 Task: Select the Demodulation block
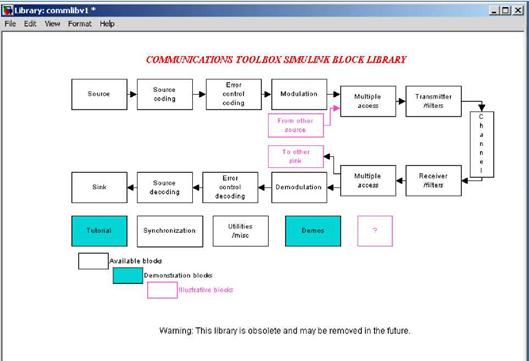click(x=299, y=188)
